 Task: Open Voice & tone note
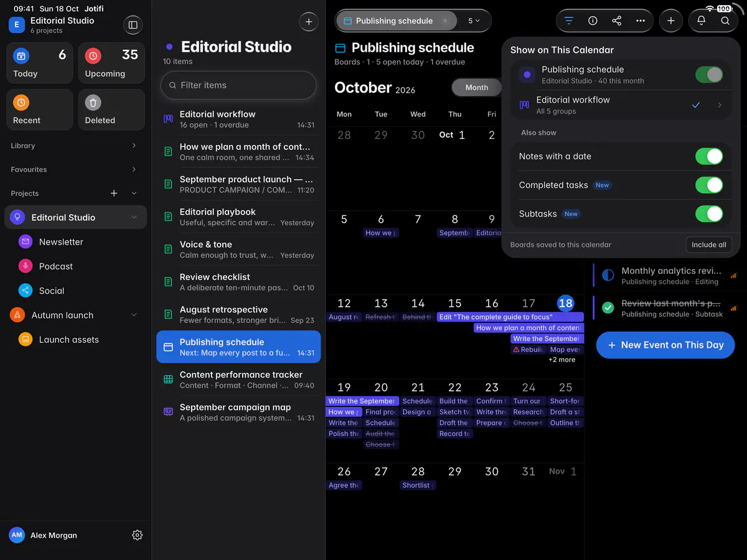pos(238,249)
